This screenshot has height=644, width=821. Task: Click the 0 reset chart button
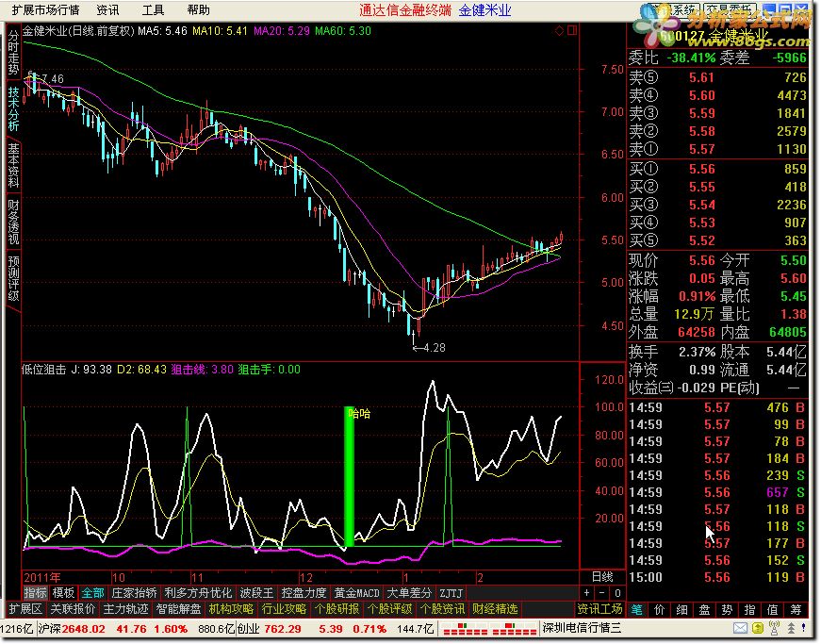click(x=617, y=593)
